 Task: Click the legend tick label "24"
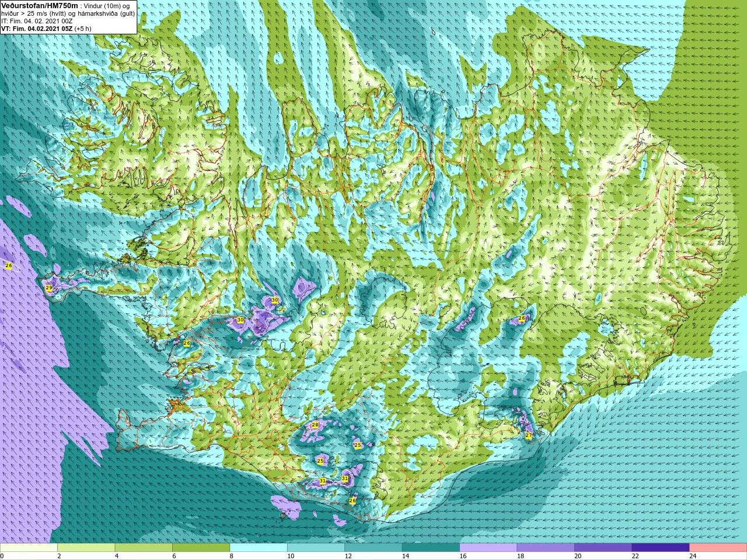pos(693,556)
